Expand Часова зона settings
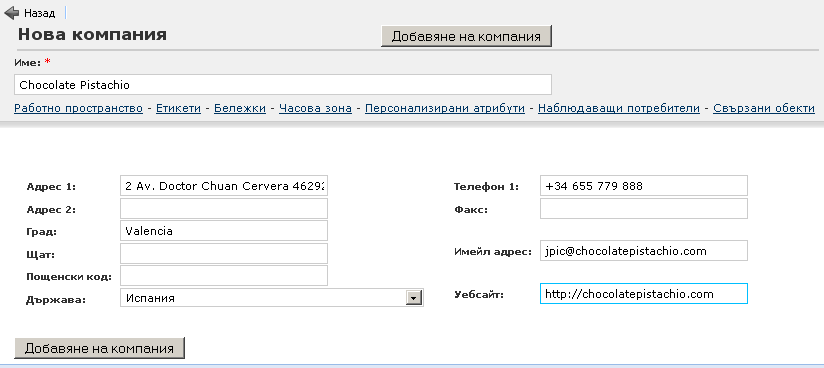The width and height of the screenshot is (824, 368). pyautogui.click(x=315, y=108)
